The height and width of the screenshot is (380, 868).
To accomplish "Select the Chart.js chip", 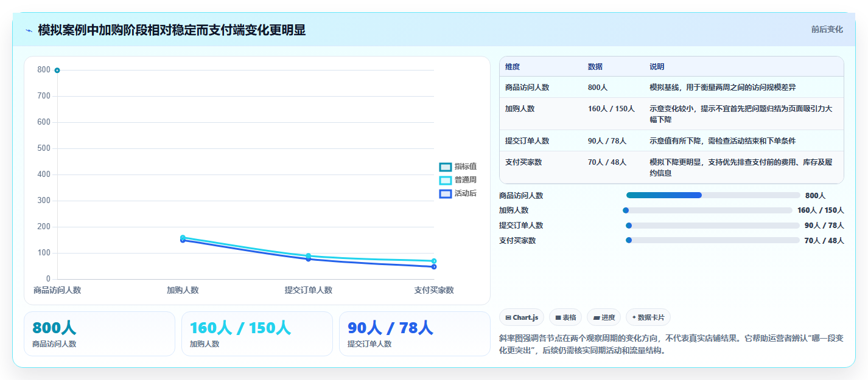I will [x=522, y=317].
